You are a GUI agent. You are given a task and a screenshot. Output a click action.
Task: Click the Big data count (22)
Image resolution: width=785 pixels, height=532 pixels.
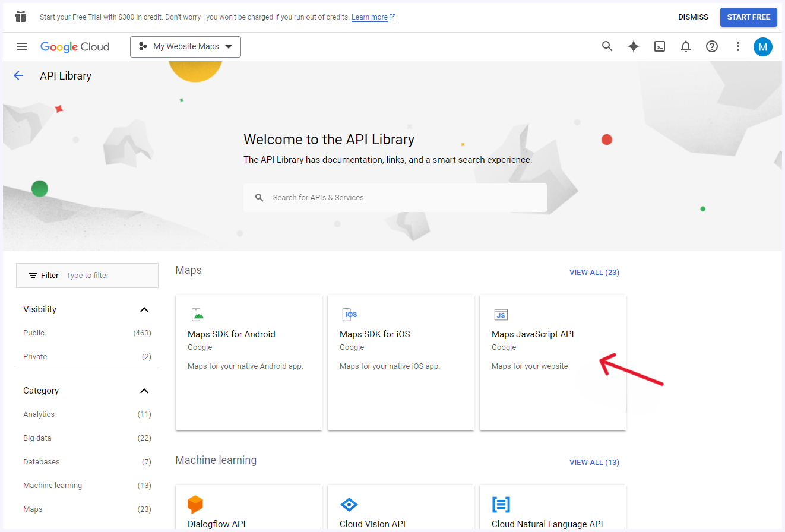click(x=144, y=438)
